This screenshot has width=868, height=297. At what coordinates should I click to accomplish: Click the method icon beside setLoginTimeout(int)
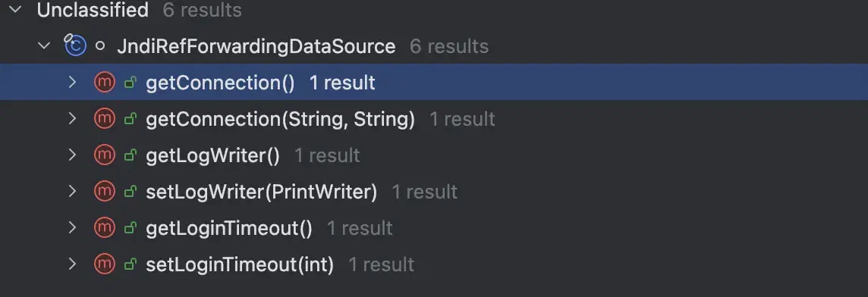pos(105,264)
